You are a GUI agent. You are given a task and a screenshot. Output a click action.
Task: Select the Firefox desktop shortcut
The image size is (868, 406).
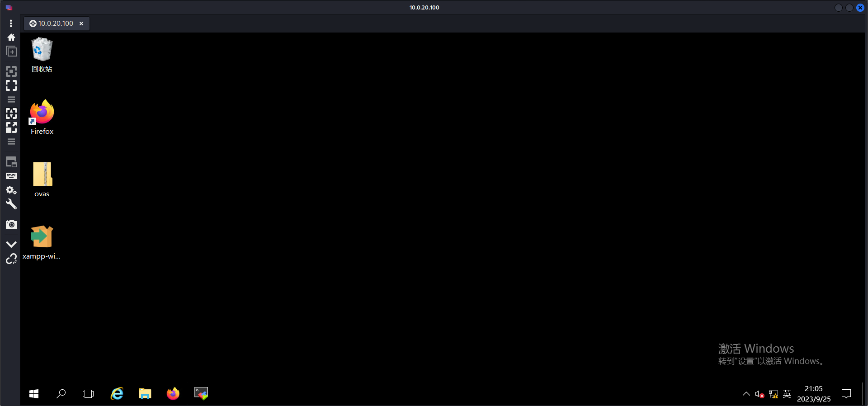(x=42, y=117)
